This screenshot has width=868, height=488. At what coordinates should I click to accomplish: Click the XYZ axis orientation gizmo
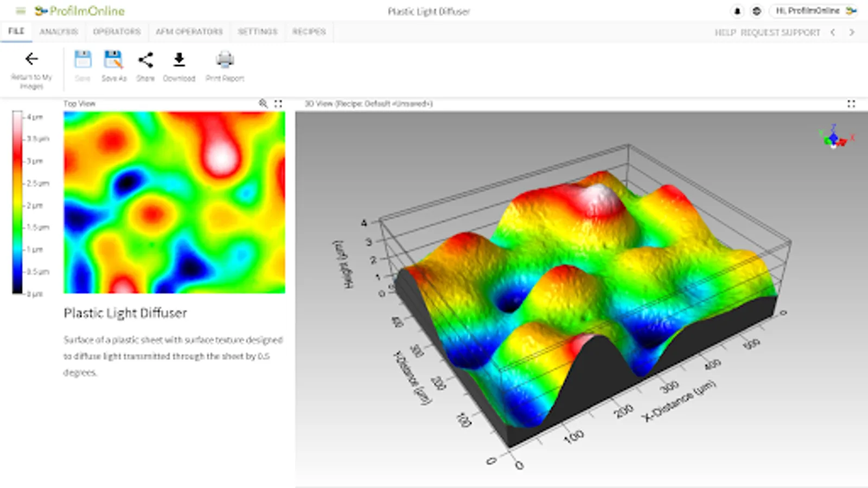[835, 138]
